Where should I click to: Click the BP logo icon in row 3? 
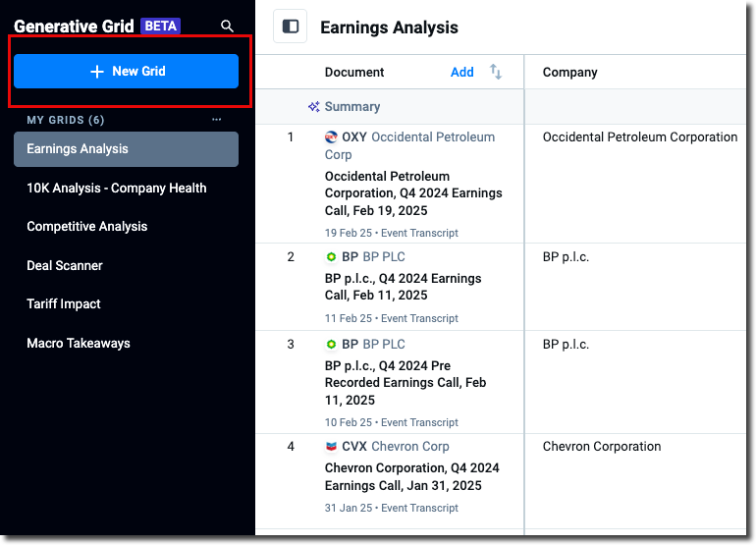tap(332, 345)
